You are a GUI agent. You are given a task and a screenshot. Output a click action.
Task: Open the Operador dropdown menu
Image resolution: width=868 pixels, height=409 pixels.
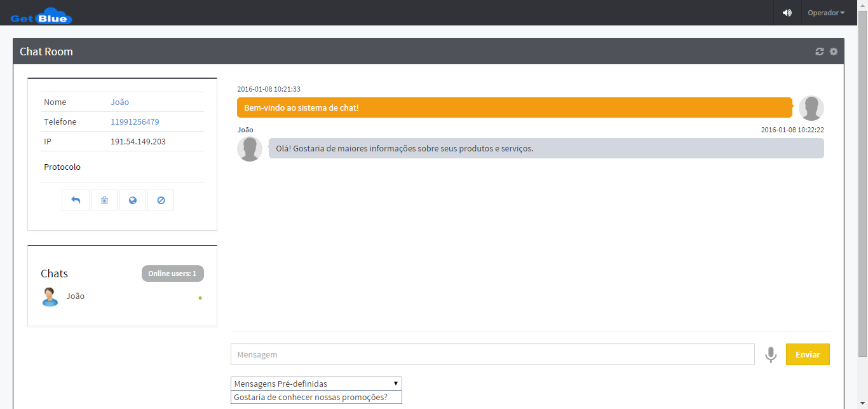click(826, 13)
